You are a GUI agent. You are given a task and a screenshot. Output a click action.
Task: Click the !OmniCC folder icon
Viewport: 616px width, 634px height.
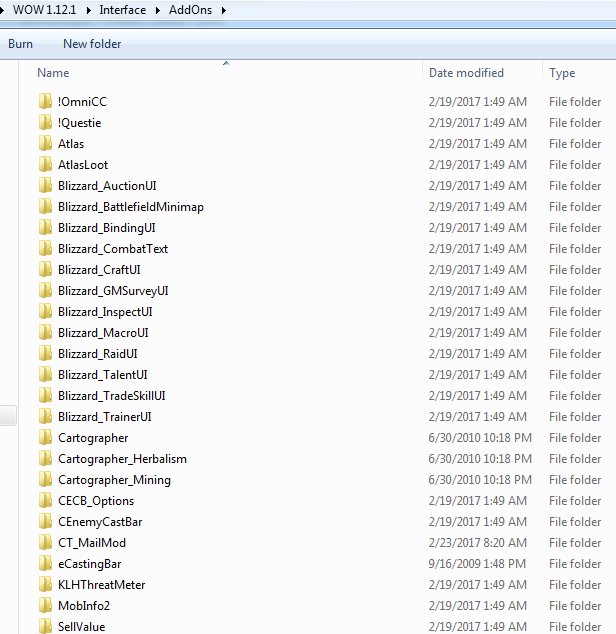click(x=45, y=101)
